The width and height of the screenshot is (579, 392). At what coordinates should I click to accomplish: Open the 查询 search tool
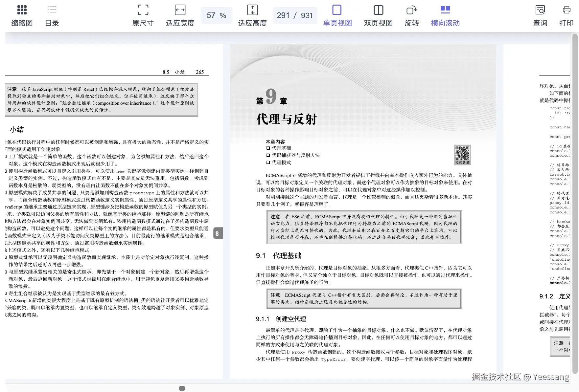[x=540, y=15]
